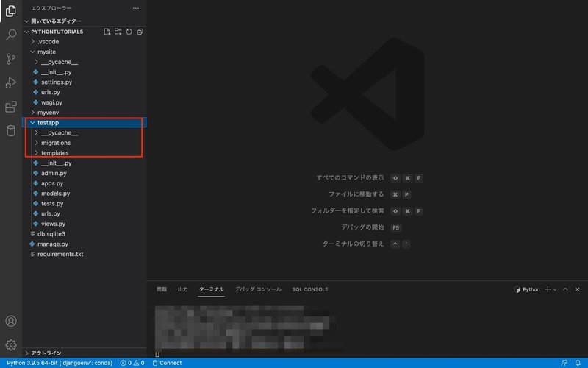Viewport: 588px width, 368px height.
Task: Open the Run and Debug view
Action: pos(11,83)
